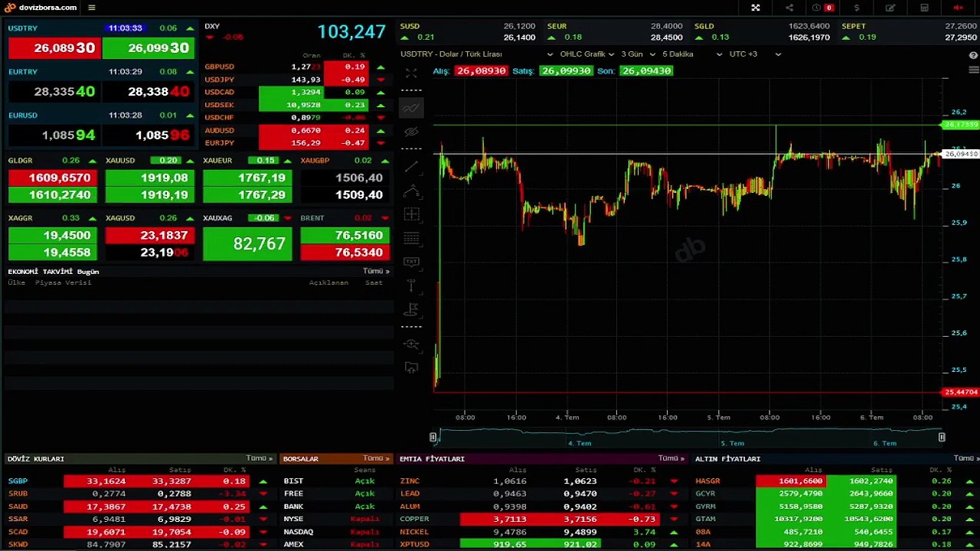Click the white 26,09430 last price marker
This screenshot has height=551, width=980.
(x=960, y=154)
